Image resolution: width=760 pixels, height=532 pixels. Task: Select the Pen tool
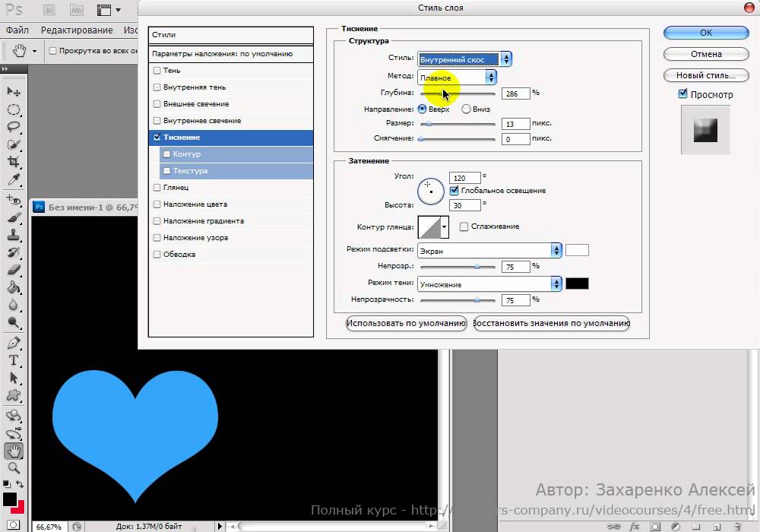(14, 343)
